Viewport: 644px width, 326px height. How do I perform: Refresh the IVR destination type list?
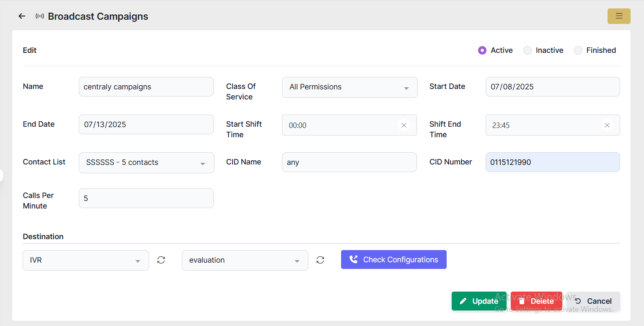pyautogui.click(x=161, y=260)
